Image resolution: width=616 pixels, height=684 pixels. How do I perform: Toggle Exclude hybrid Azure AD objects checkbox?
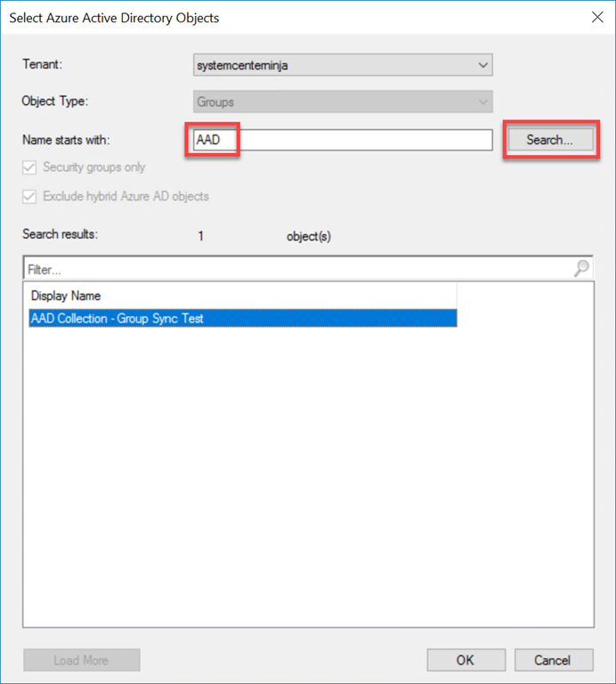(31, 196)
